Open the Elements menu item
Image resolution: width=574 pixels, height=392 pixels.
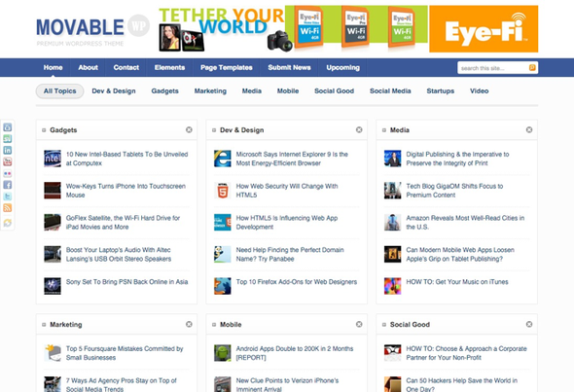(169, 67)
